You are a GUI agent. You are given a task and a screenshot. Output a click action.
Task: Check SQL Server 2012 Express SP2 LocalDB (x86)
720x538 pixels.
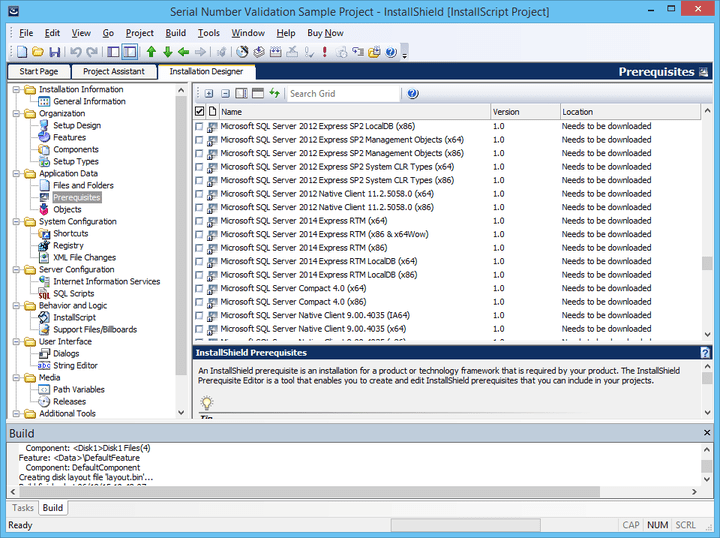coord(199,126)
